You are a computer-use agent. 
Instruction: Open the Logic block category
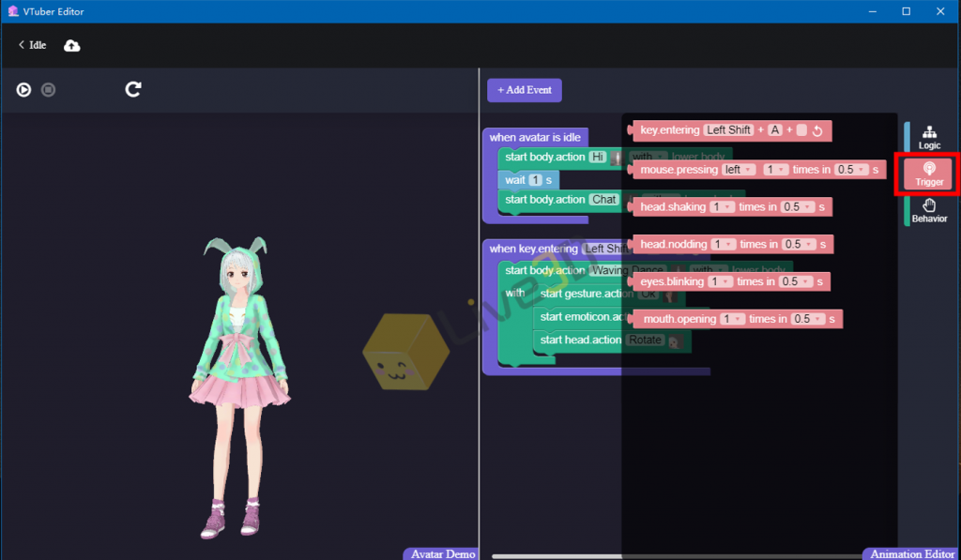(929, 138)
